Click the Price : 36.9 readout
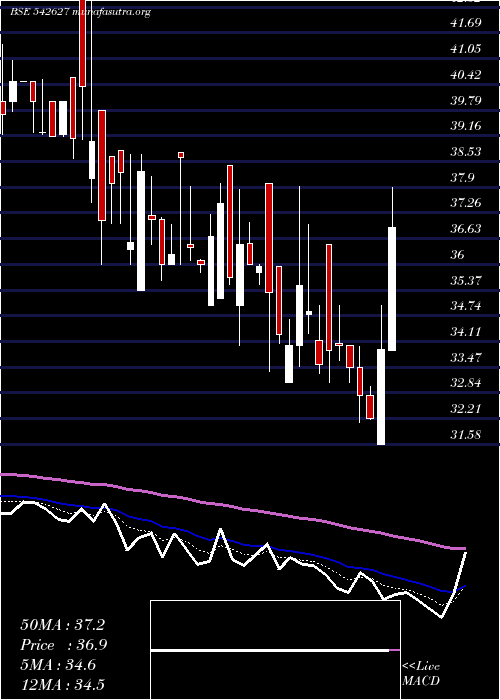The width and height of the screenshot is (500, 700). coord(64,645)
